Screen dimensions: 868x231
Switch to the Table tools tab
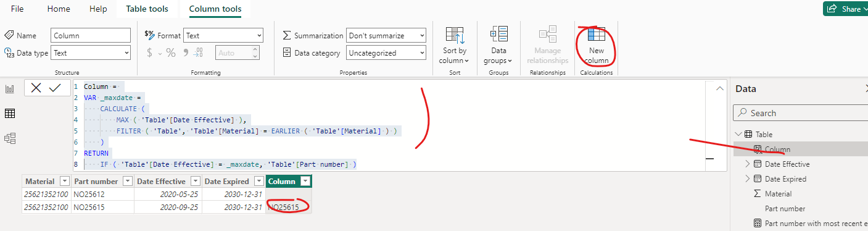pos(147,9)
